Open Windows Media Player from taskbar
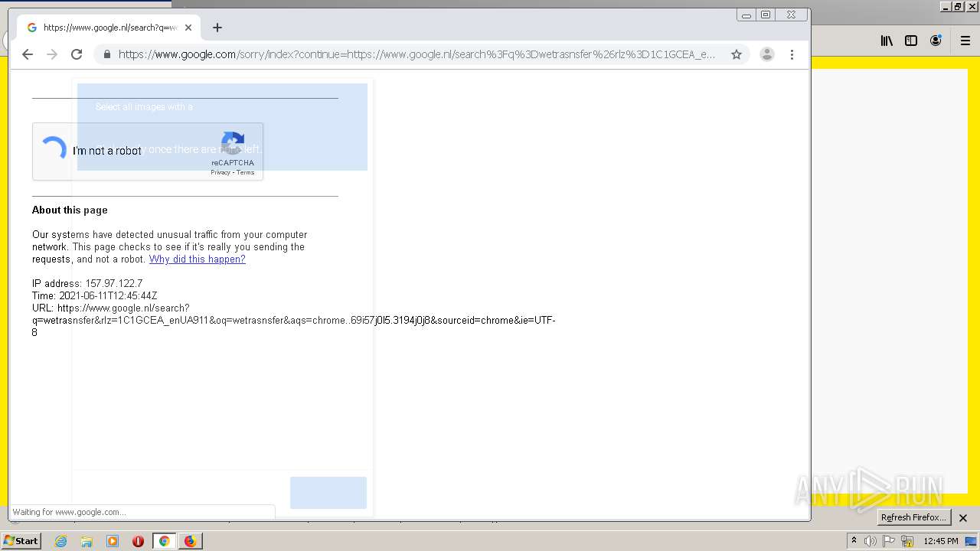The height and width of the screenshot is (551, 980). [113, 541]
